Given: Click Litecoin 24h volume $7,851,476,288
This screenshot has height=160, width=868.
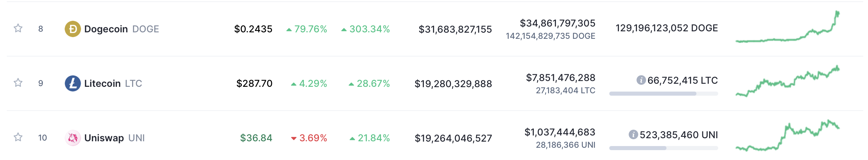Looking at the screenshot, I should [560, 78].
